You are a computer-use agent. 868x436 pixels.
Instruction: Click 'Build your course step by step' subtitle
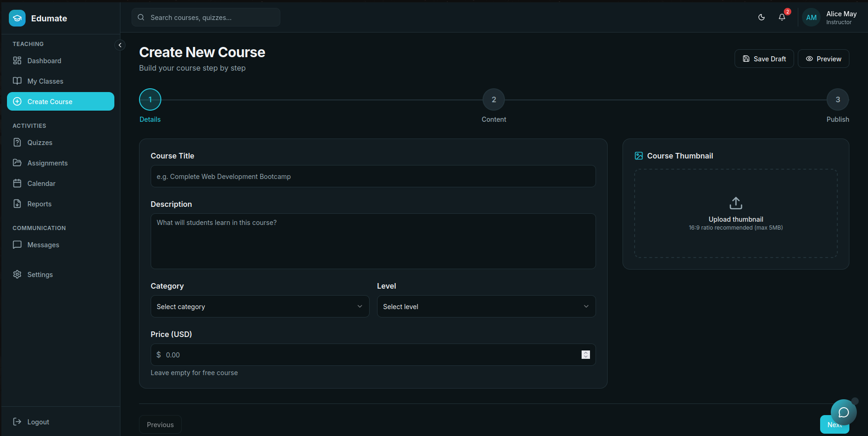pyautogui.click(x=192, y=68)
